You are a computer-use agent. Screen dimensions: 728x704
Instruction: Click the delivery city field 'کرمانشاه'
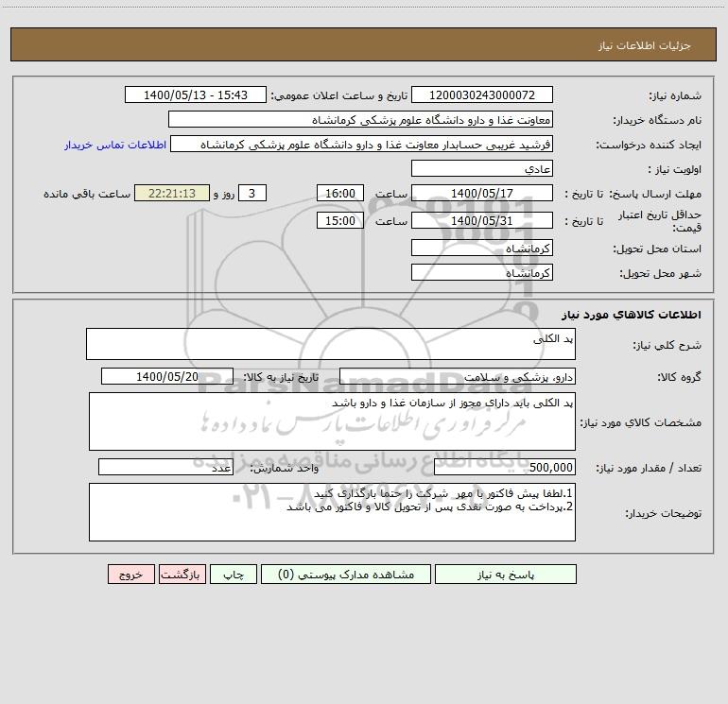[482, 272]
